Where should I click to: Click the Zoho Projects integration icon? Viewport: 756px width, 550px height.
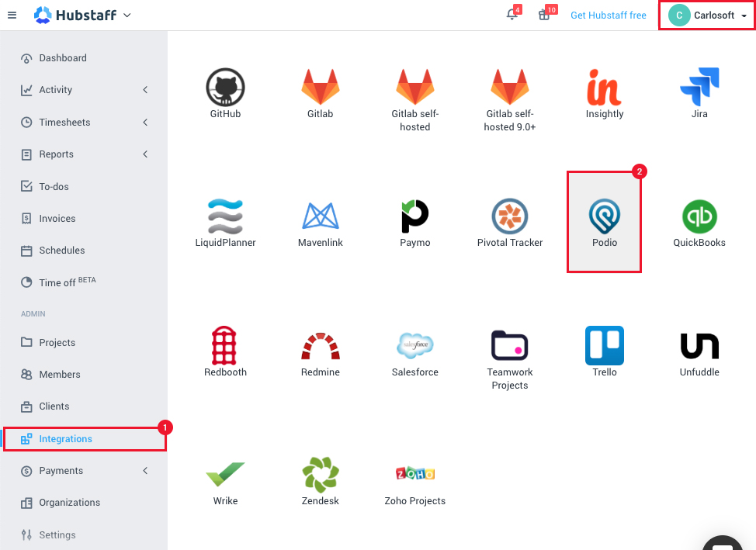coord(414,475)
